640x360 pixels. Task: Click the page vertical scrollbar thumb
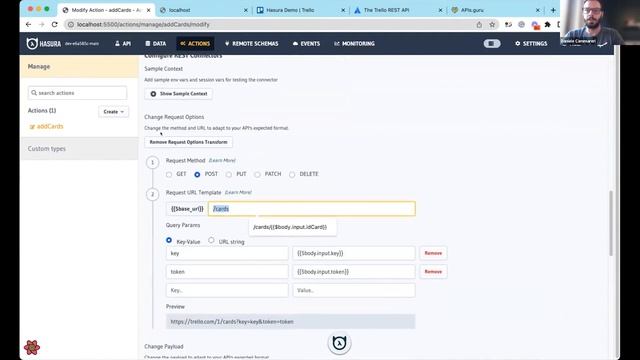pyautogui.click(x=611, y=223)
